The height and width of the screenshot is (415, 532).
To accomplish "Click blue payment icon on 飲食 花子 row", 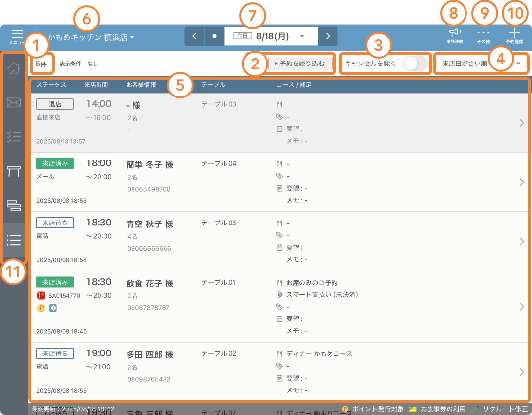I will [x=53, y=308].
